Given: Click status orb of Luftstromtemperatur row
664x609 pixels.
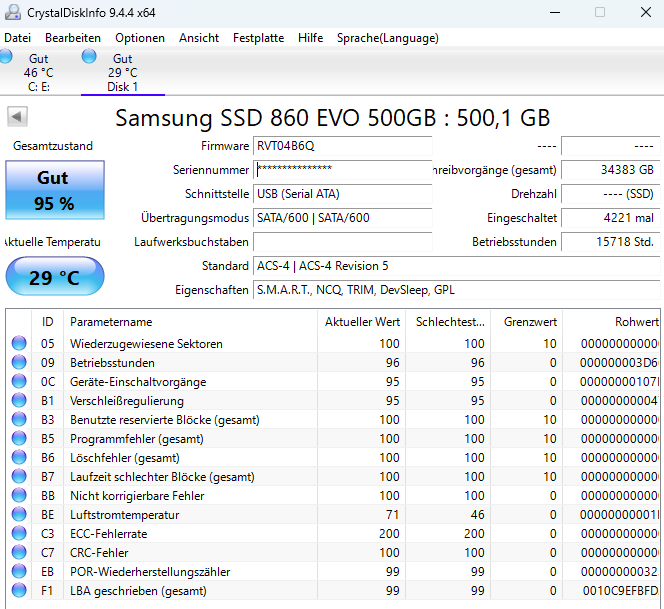Looking at the screenshot, I should (x=19, y=514).
